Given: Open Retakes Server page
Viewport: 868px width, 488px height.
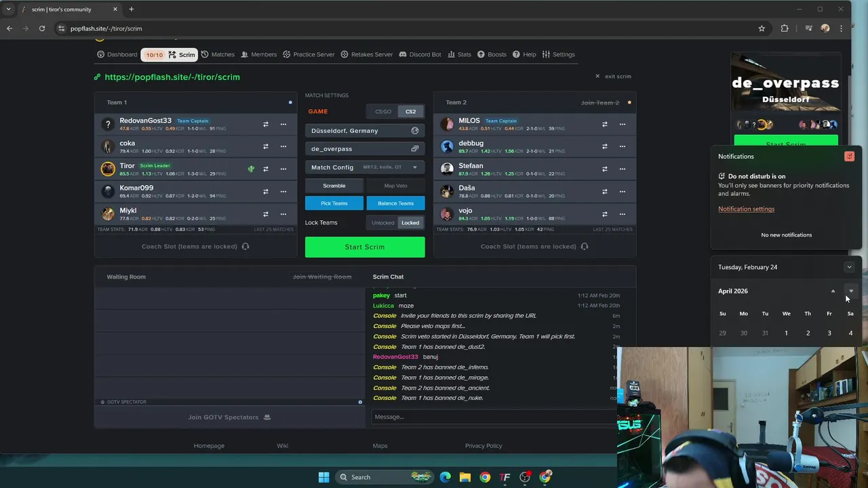Looking at the screenshot, I should [x=366, y=54].
